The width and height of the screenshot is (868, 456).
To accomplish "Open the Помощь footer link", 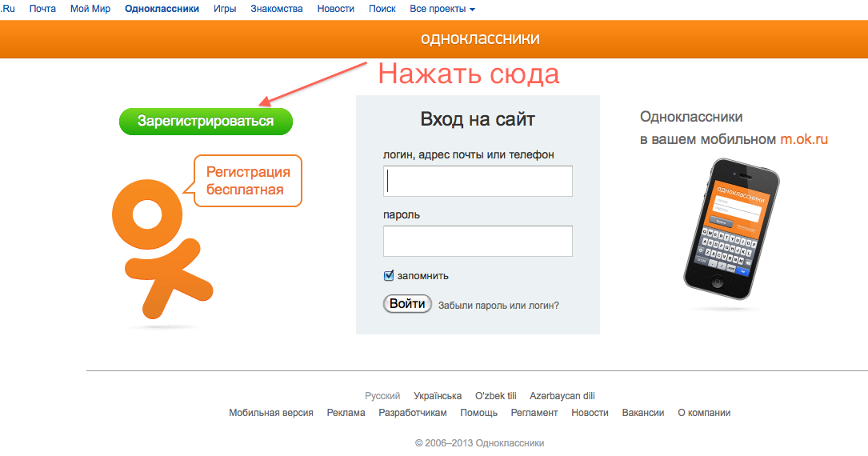I will pos(479,413).
